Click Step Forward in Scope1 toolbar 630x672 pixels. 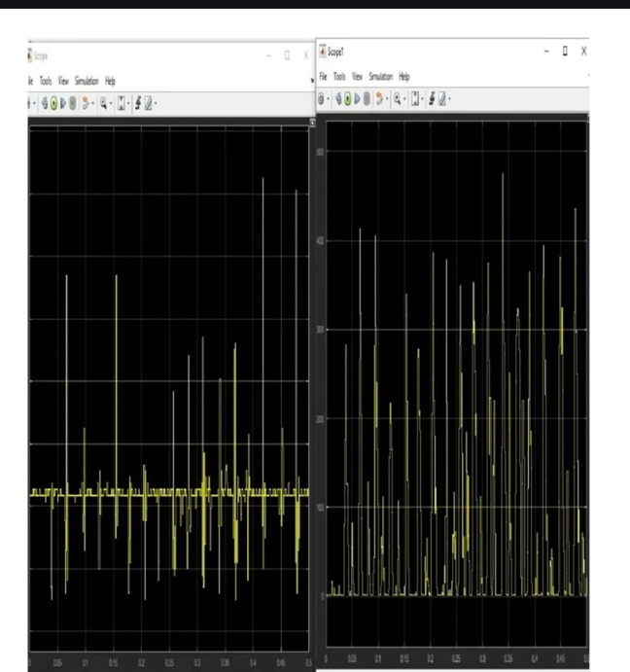coord(357,99)
